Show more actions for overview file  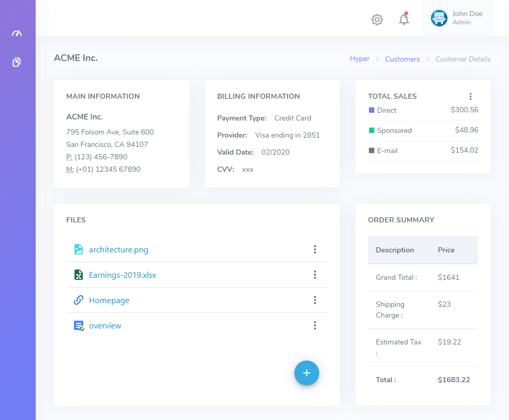tap(315, 325)
